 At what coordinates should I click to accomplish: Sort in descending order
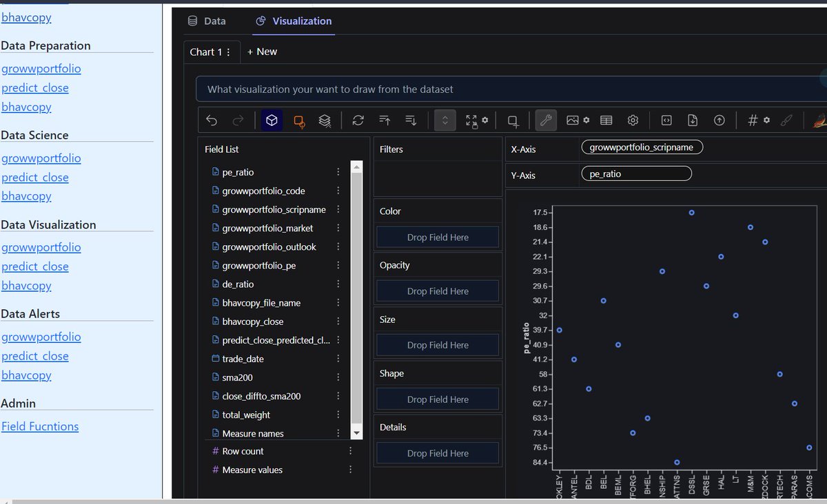point(411,120)
